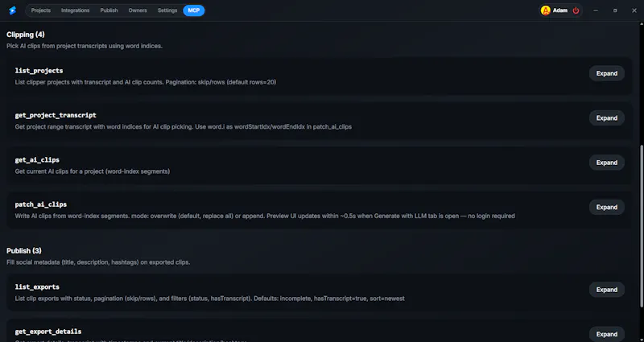Select the active MCP tab
This screenshot has width=644, height=342.
pyautogui.click(x=194, y=10)
